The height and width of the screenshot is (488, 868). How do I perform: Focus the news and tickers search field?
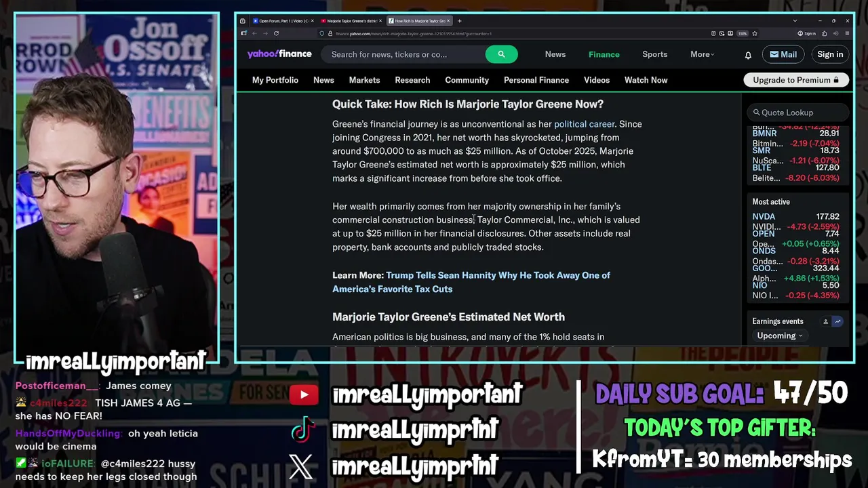pos(405,54)
